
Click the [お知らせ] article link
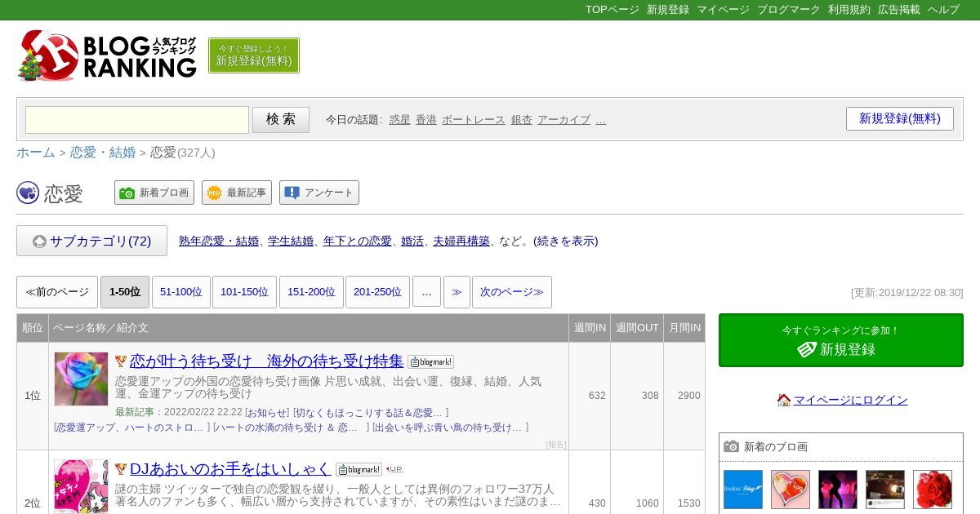(x=267, y=413)
